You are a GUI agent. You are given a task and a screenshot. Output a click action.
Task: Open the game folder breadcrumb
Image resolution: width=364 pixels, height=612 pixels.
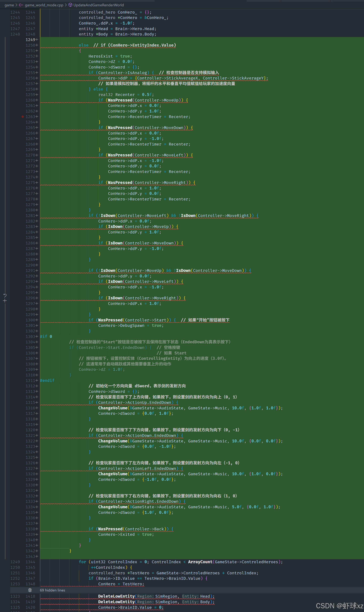(9, 5)
